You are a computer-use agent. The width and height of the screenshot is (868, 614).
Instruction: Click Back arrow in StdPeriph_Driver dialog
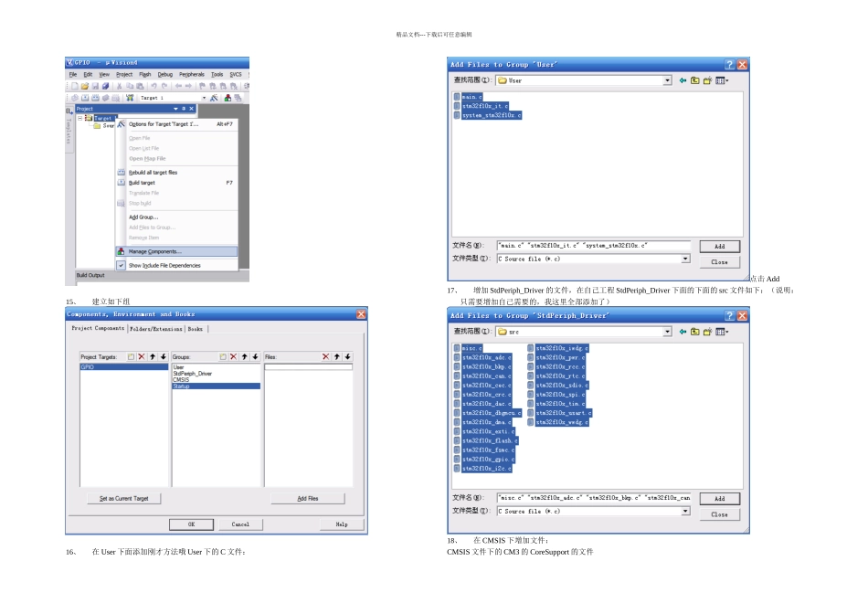683,333
